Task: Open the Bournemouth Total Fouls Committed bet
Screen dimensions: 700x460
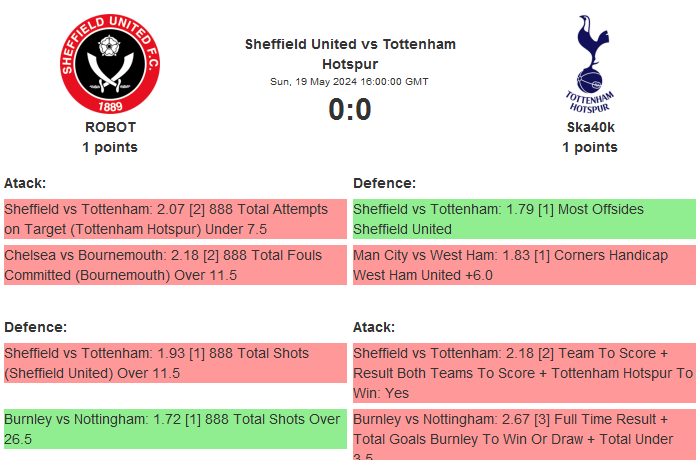Action: click(175, 265)
